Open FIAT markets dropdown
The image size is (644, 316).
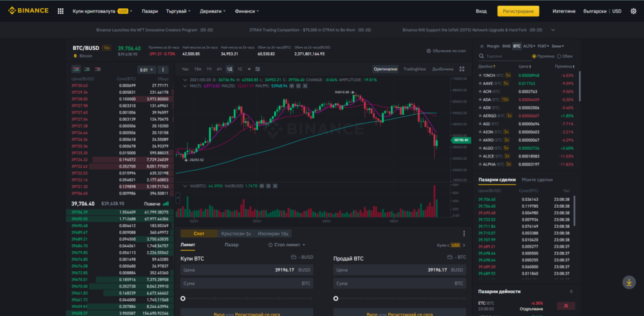click(544, 46)
